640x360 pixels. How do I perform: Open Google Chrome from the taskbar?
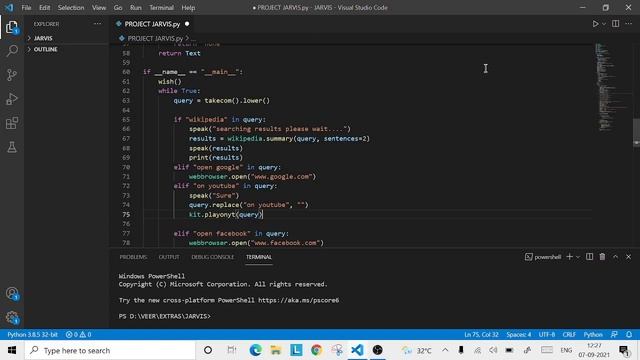(316, 350)
